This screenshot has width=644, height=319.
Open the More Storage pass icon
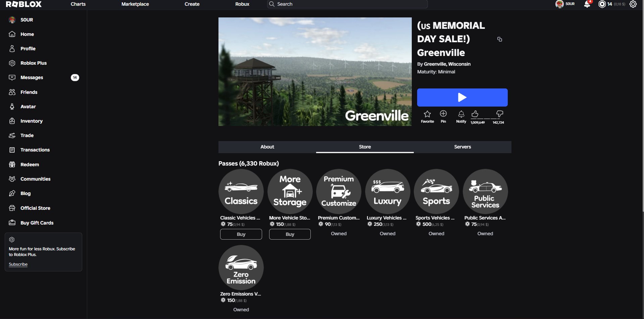click(x=290, y=191)
